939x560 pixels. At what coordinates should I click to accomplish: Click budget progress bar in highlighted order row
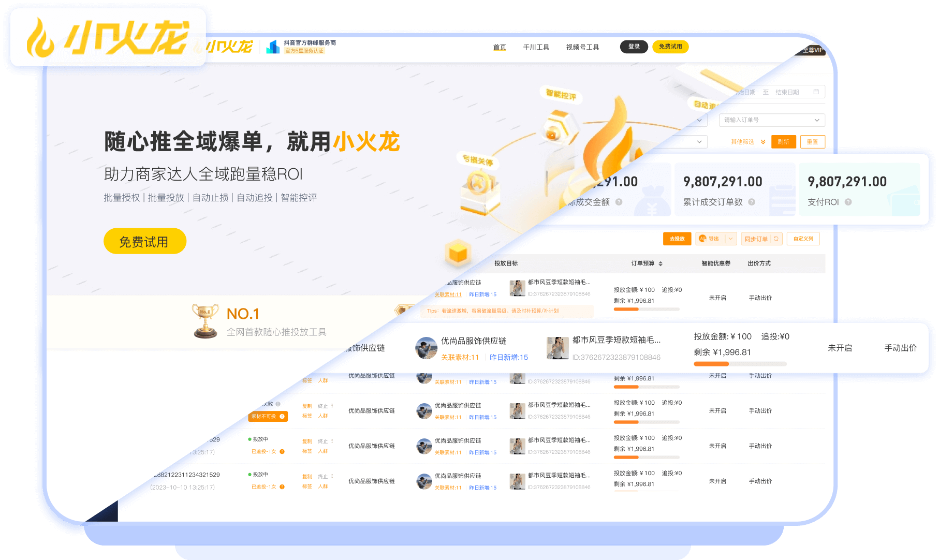click(740, 364)
